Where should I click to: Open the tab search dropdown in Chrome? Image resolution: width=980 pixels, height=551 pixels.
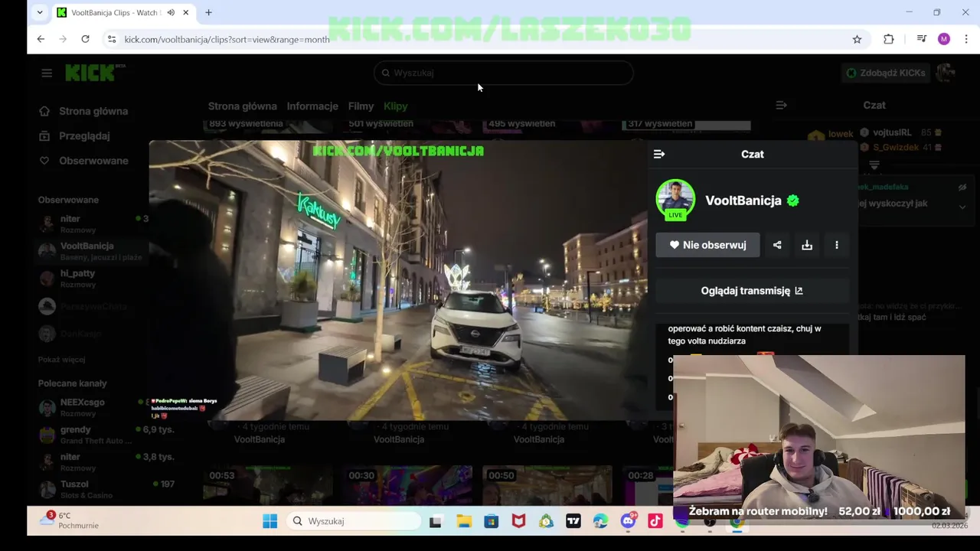pyautogui.click(x=40, y=12)
